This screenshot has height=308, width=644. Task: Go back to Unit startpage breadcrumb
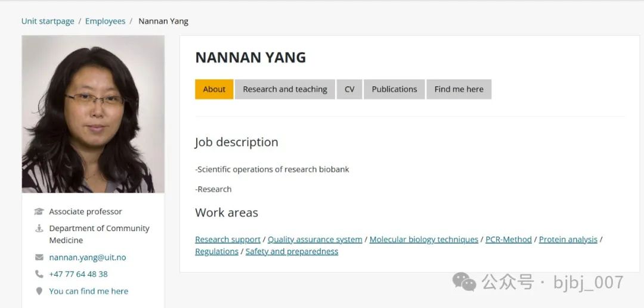(x=48, y=21)
